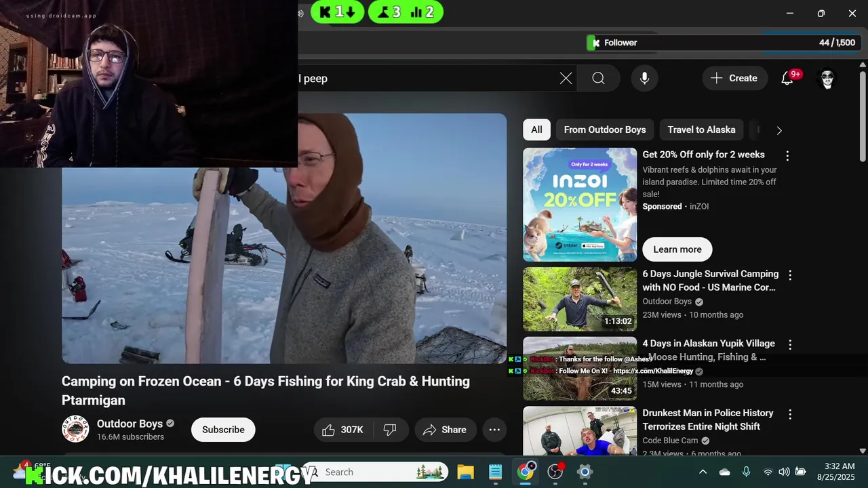This screenshot has height=488, width=868.
Task: Switch to Chrome on the taskbar
Action: point(526,472)
